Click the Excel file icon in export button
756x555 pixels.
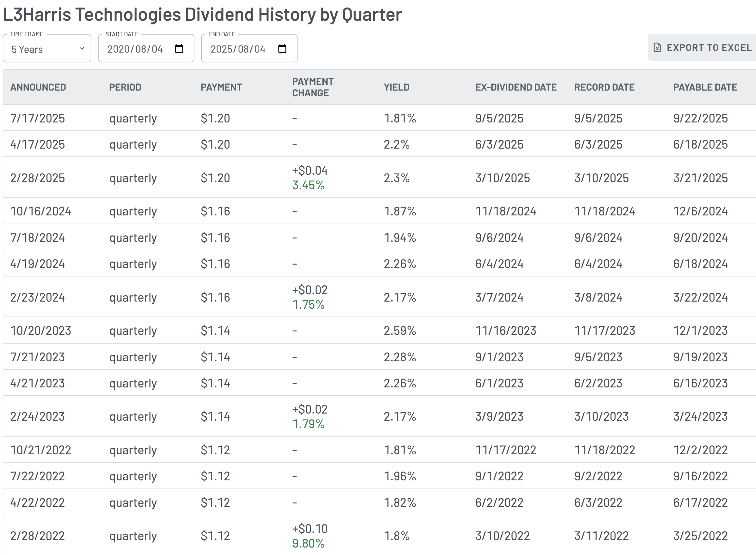pyautogui.click(x=657, y=47)
